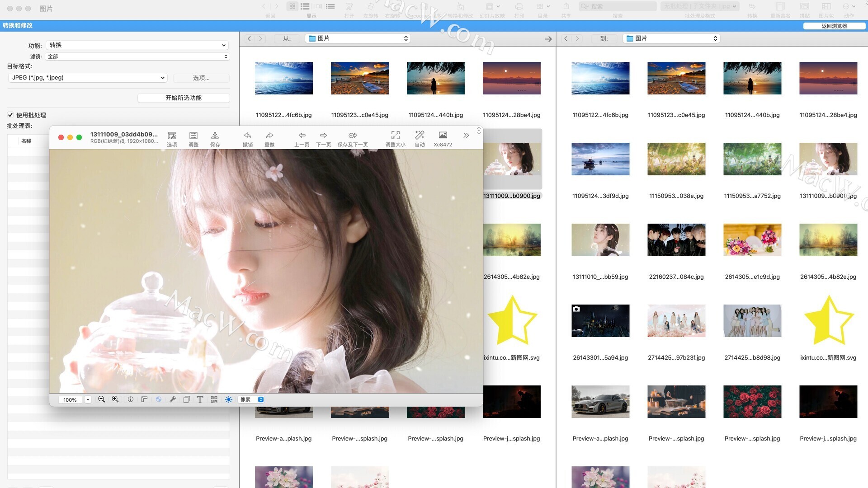Toggle the ruler icon in bottom bar
This screenshot has width=868, height=488.
click(x=145, y=399)
